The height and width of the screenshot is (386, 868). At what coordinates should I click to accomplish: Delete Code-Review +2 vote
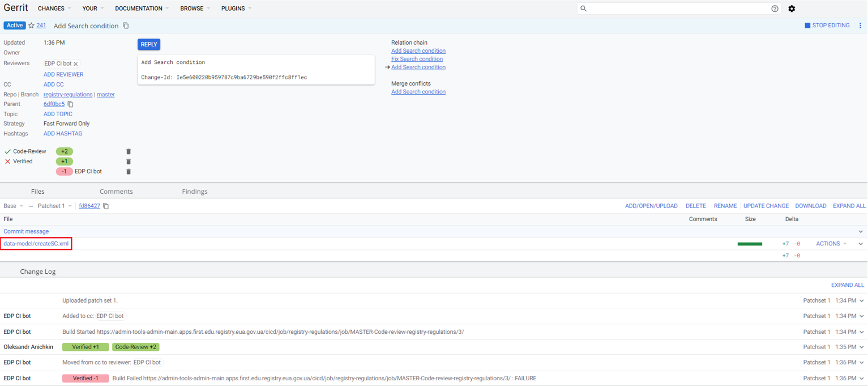point(129,151)
